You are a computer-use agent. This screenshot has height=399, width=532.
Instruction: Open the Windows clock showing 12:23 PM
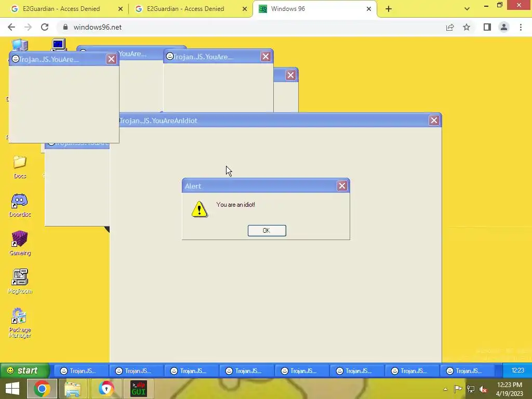pyautogui.click(x=510, y=389)
